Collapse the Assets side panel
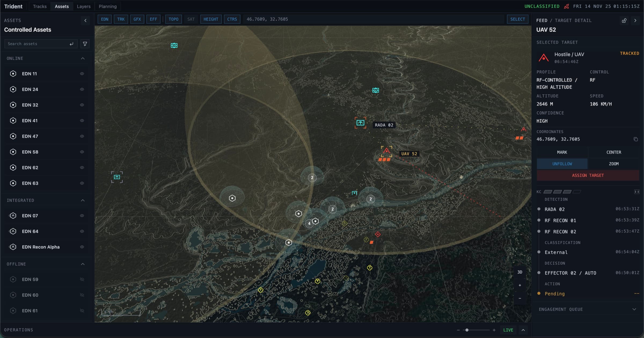The height and width of the screenshot is (338, 644). point(85,20)
